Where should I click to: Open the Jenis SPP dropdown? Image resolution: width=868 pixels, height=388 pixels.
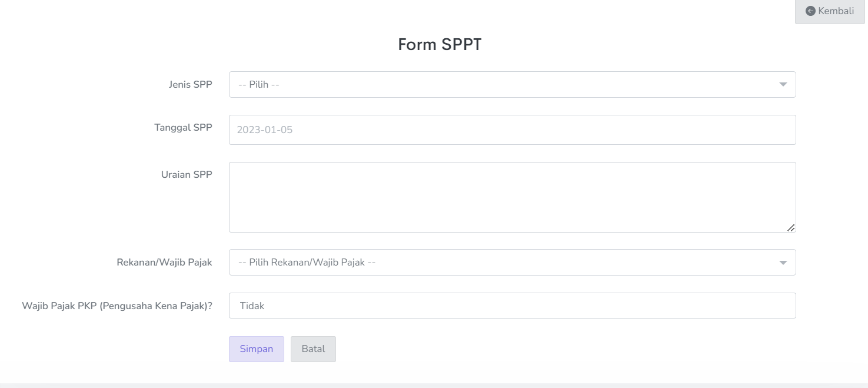tap(512, 85)
